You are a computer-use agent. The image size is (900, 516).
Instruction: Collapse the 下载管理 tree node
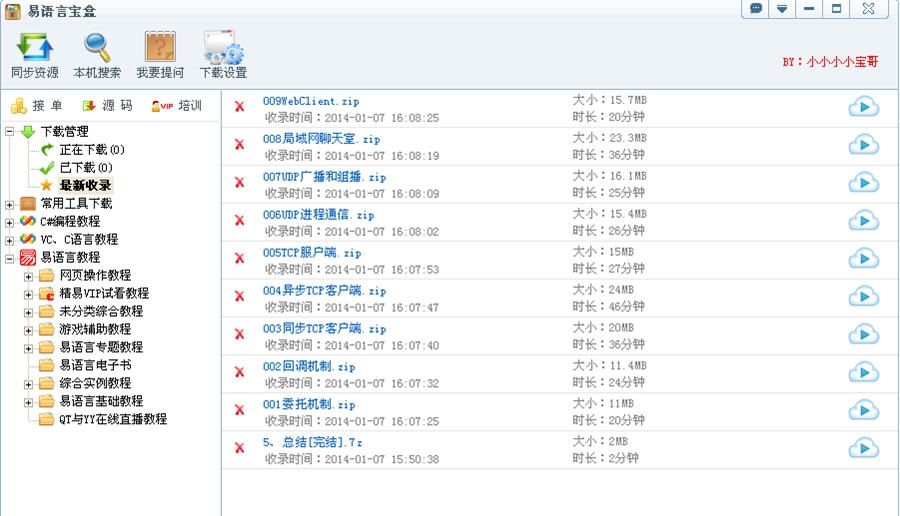click(9, 131)
